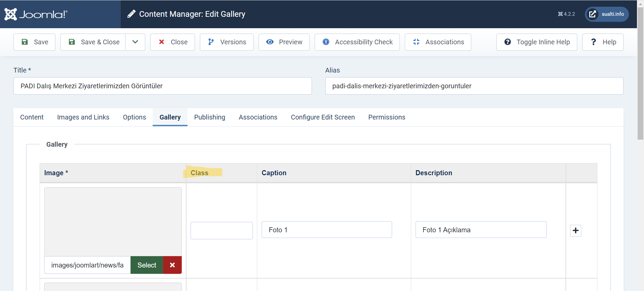
Task: Click the Preview eye icon
Action: click(270, 42)
